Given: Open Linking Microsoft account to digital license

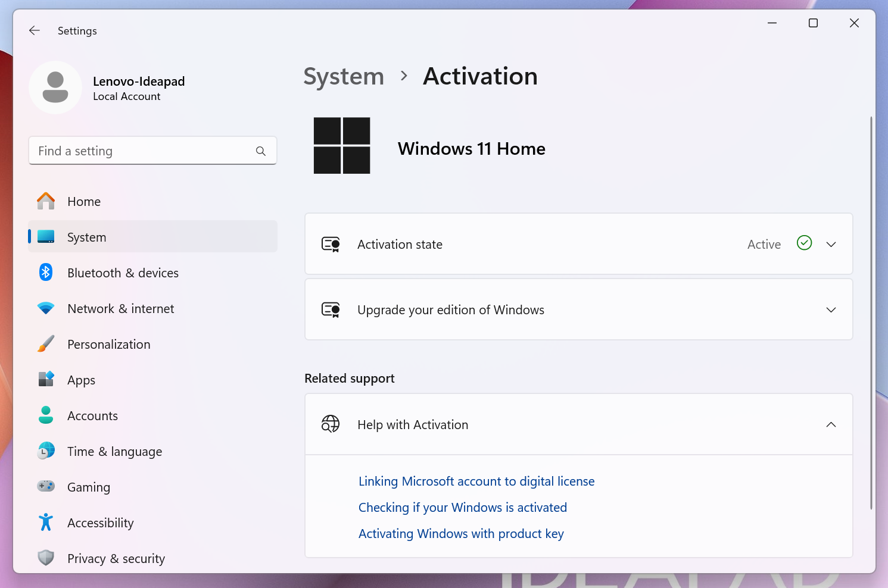Looking at the screenshot, I should coord(476,481).
